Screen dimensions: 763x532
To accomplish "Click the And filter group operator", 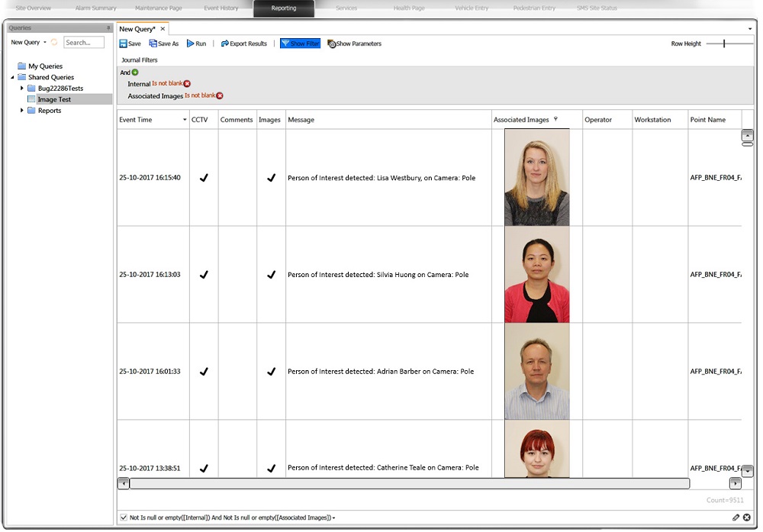I will [125, 73].
